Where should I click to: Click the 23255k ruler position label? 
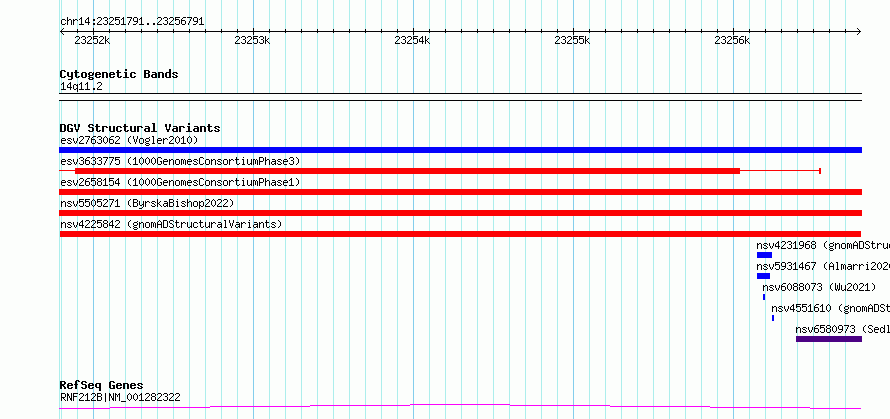tap(573, 40)
